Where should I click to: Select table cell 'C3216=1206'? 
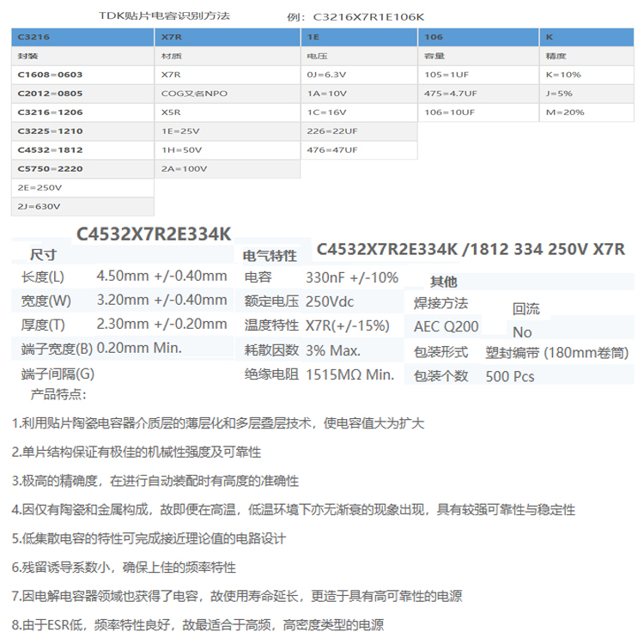pos(82,112)
